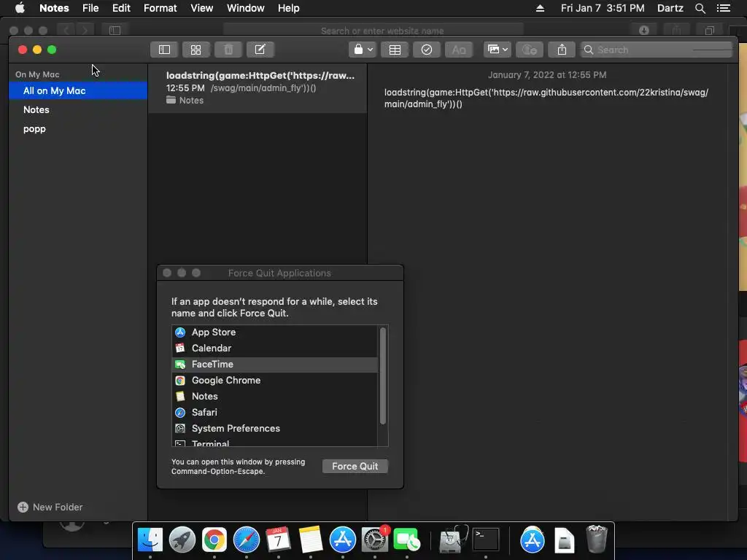The height and width of the screenshot is (560, 747).
Task: Toggle the Notes sidebar folders view
Action: (164, 50)
